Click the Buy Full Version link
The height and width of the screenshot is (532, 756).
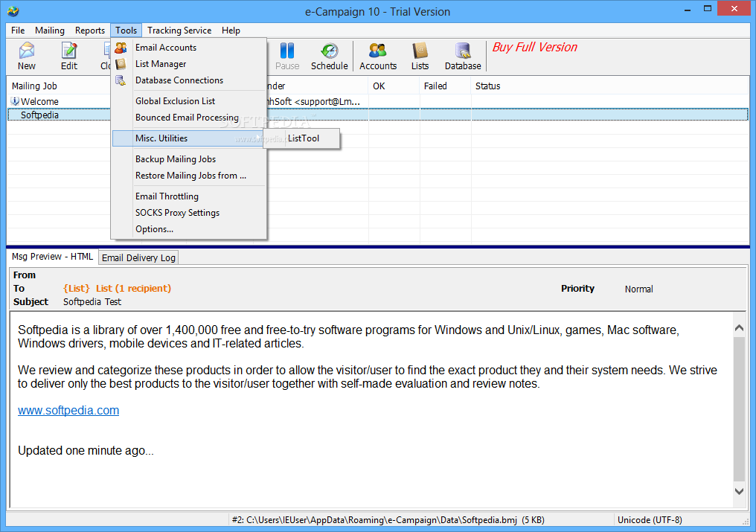535,48
